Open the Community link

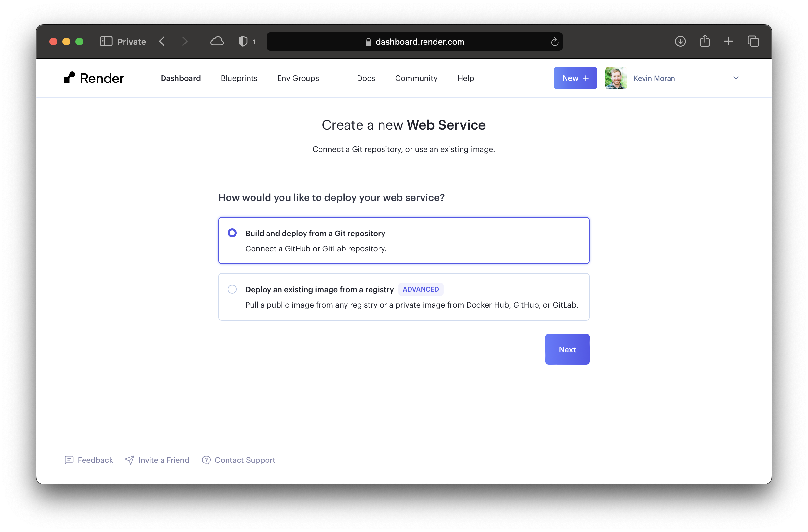416,78
